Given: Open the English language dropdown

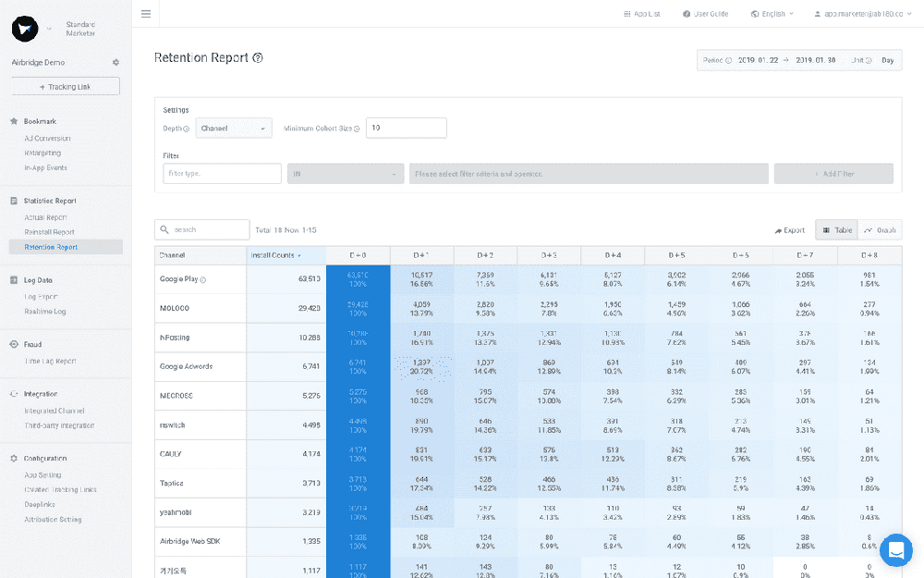Looking at the screenshot, I should point(772,14).
